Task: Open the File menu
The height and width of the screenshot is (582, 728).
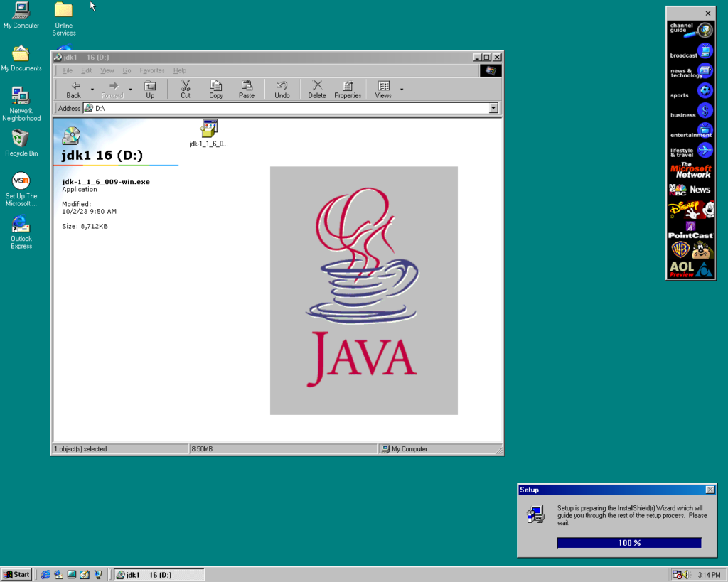Action: click(x=68, y=70)
